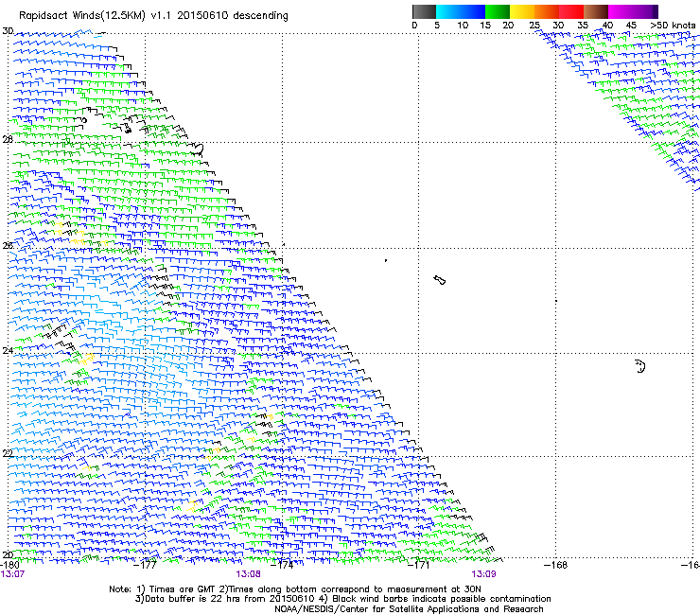Click the '40' color scale label
Image resolution: width=700 pixels, height=615 pixels.
coord(607,26)
